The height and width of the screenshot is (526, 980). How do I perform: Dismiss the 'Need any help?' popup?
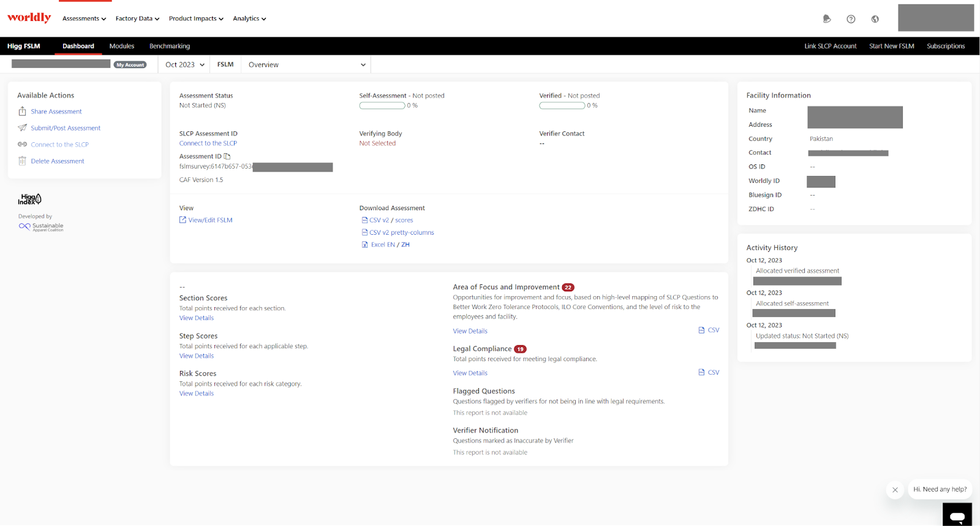pyautogui.click(x=895, y=490)
